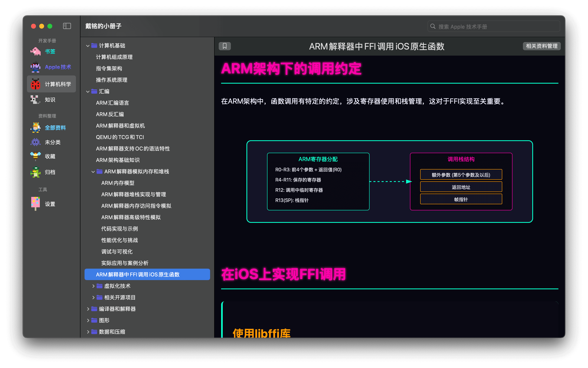
Task: Click the 汇编 folder icon
Action: 94,91
